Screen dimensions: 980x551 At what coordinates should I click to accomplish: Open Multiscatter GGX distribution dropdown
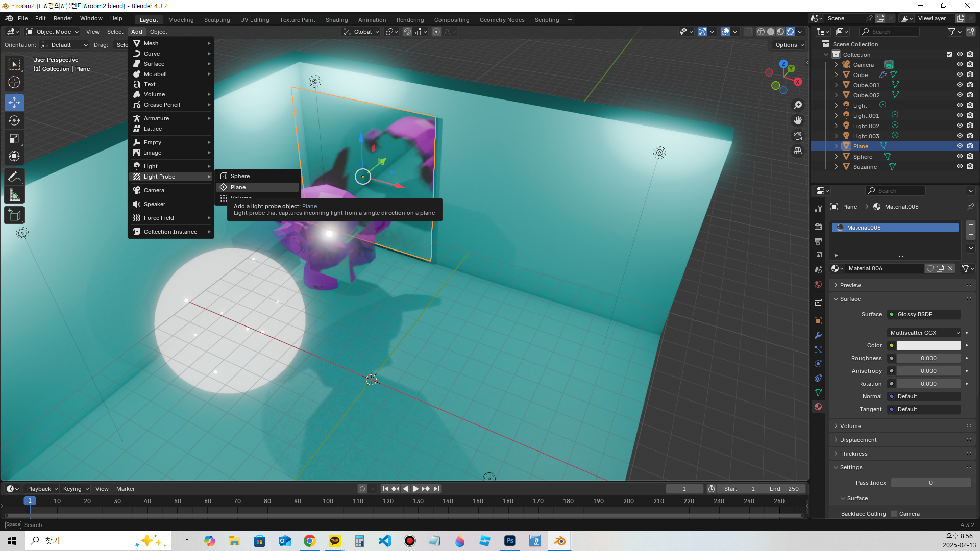pos(924,333)
